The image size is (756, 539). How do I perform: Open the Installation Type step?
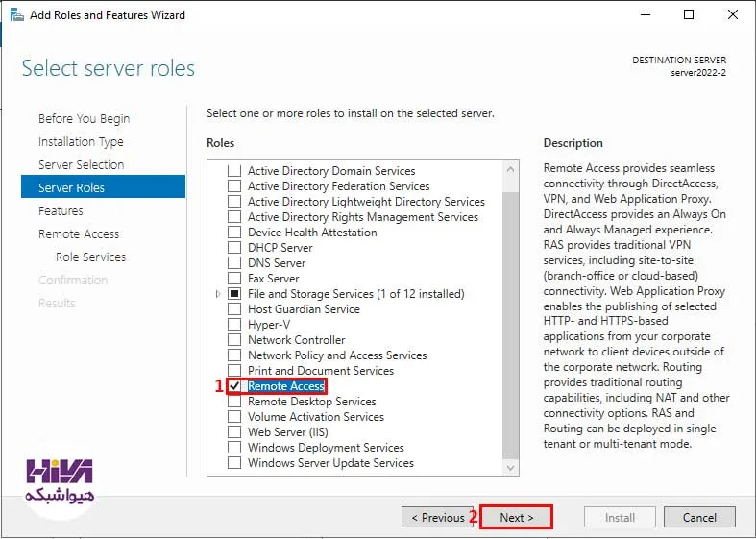pyautogui.click(x=81, y=142)
